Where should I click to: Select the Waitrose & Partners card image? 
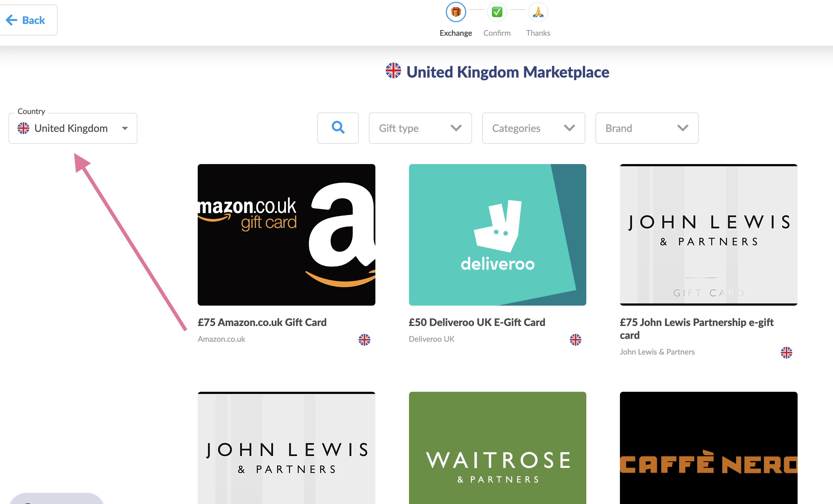498,448
